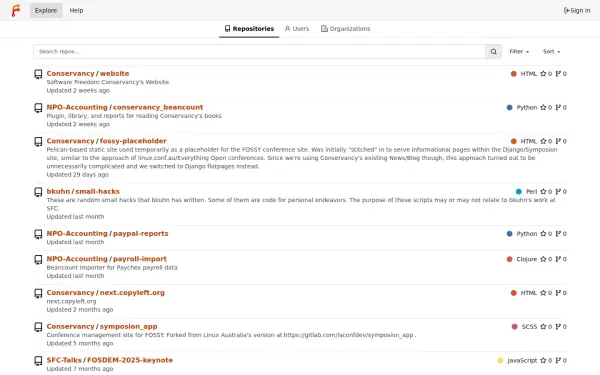Switch to the Organizations tab
Screen dimensions: 600x375
coord(346,29)
